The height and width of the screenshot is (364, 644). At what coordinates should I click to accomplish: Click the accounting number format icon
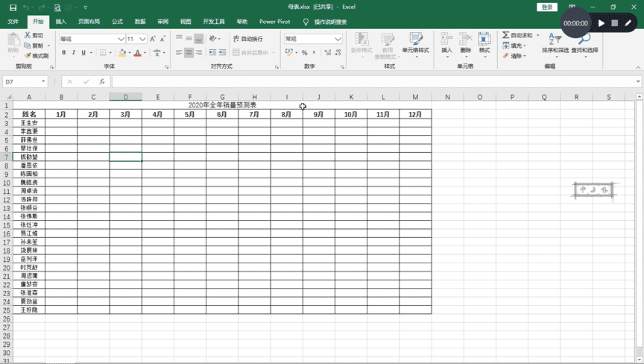(x=289, y=53)
